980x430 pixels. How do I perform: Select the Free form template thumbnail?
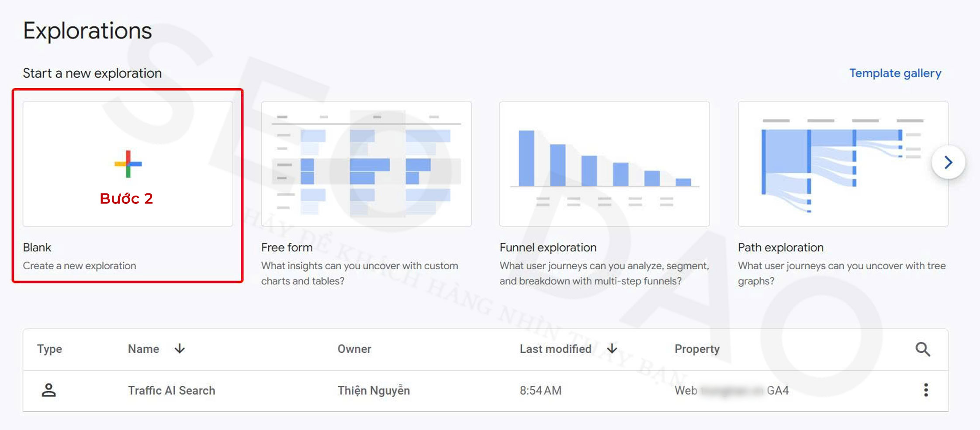(x=366, y=164)
